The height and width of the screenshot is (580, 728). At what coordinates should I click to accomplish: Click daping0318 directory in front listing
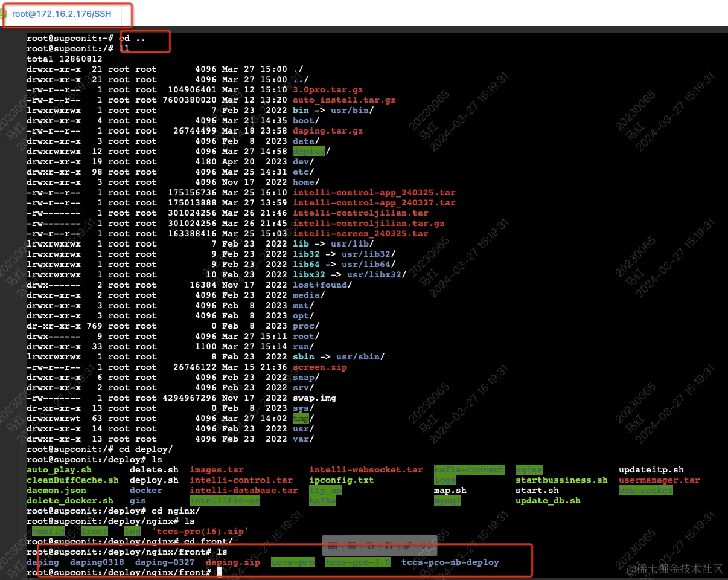[97, 562]
